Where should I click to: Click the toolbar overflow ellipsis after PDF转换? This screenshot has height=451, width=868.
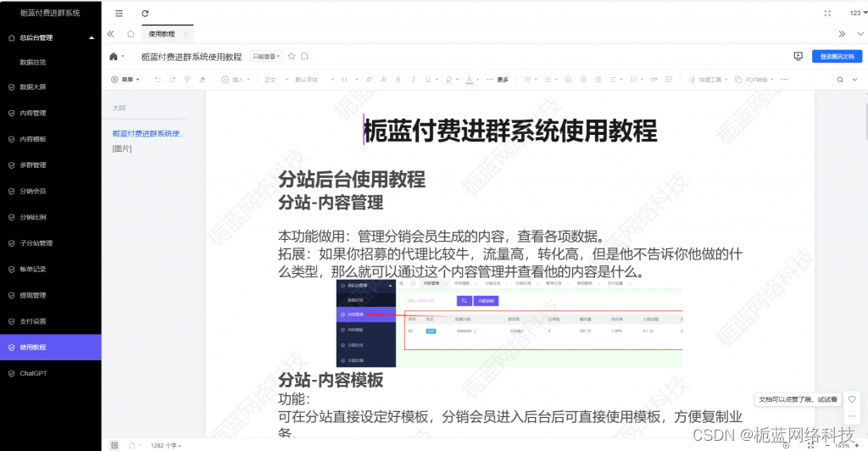[x=784, y=80]
